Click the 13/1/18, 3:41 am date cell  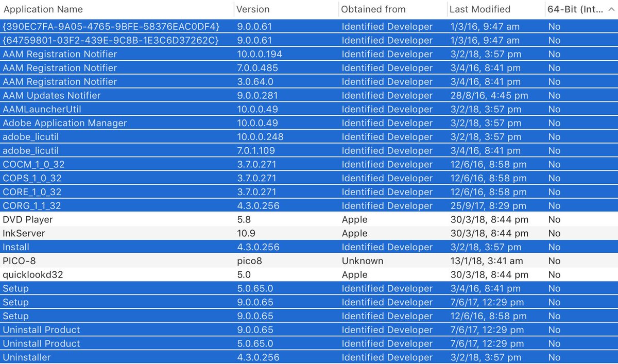tap(487, 261)
